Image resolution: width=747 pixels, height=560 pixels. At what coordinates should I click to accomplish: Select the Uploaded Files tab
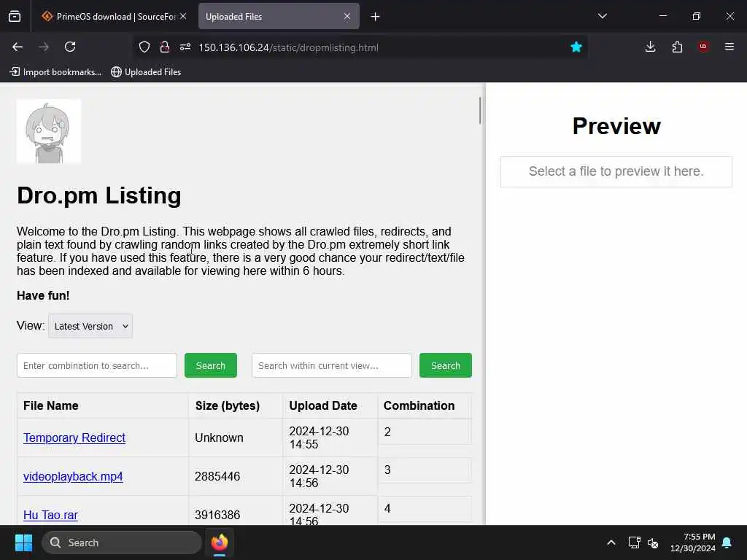[x=279, y=16]
